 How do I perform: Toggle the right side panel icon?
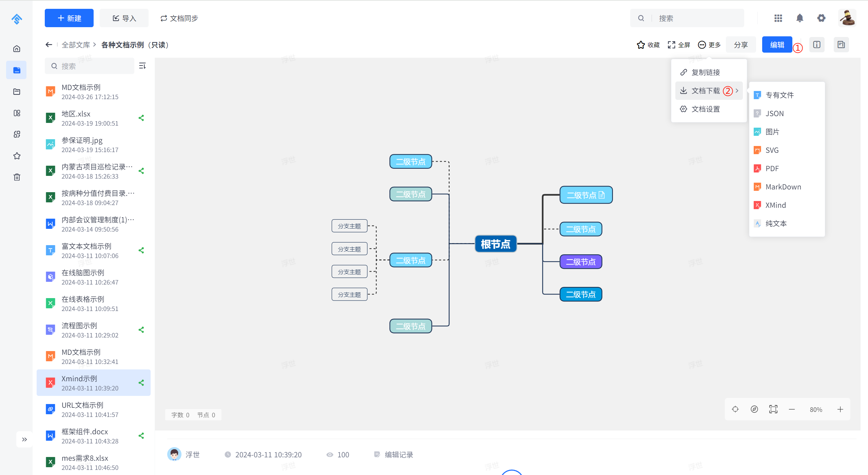tap(841, 44)
